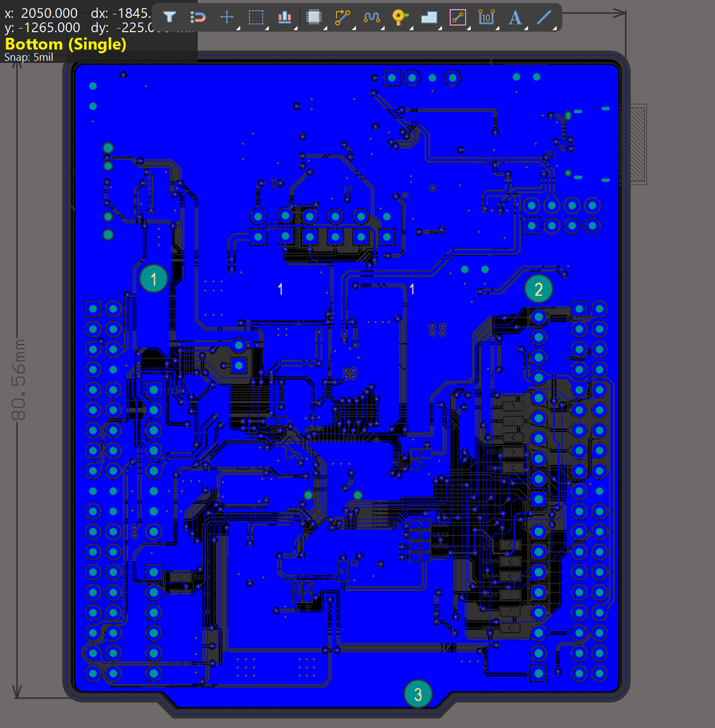Viewport: 715px width, 728px height.
Task: Click the pink-outlined keepout track tool
Action: [x=458, y=17]
